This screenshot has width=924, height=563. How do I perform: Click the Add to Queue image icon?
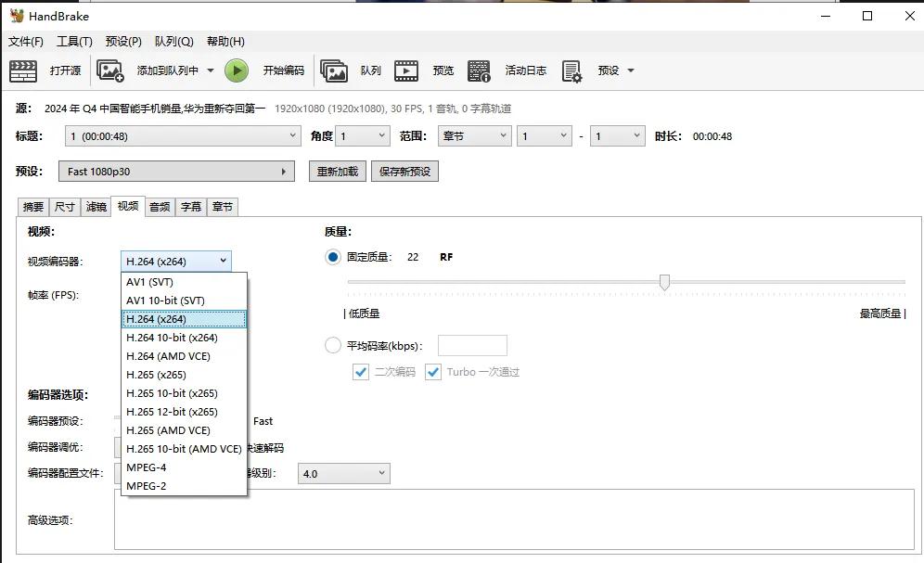click(x=109, y=70)
